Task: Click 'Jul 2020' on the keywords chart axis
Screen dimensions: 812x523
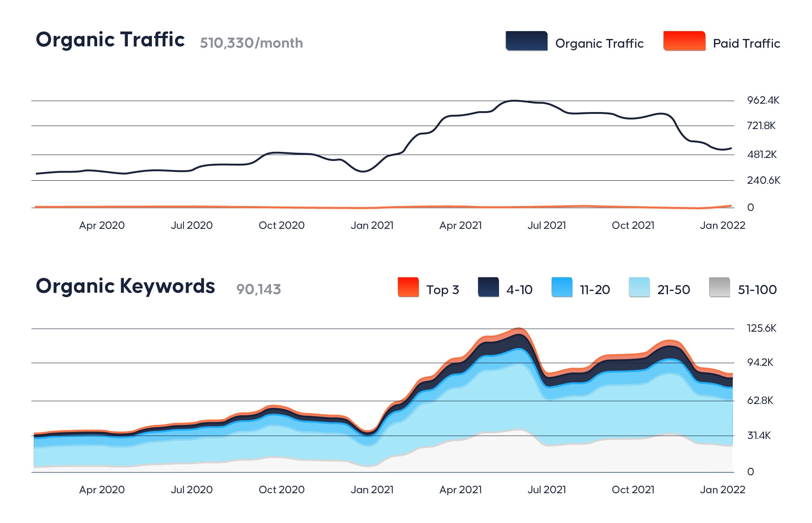Action: [x=192, y=490]
